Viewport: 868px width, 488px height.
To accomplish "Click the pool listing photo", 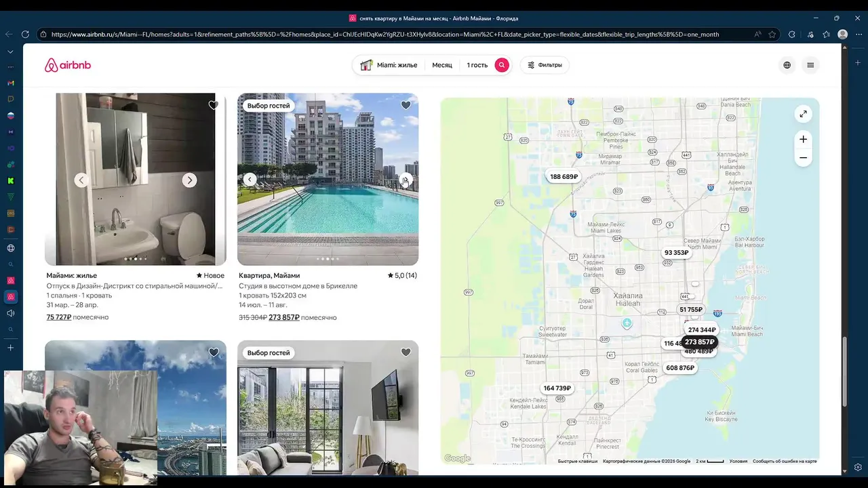I will (328, 179).
